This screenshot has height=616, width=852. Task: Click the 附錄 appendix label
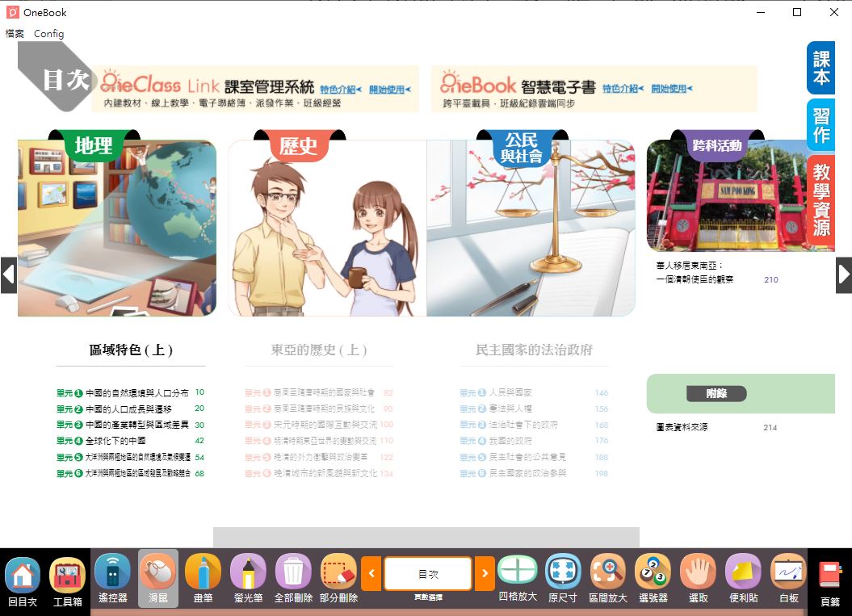pos(716,393)
